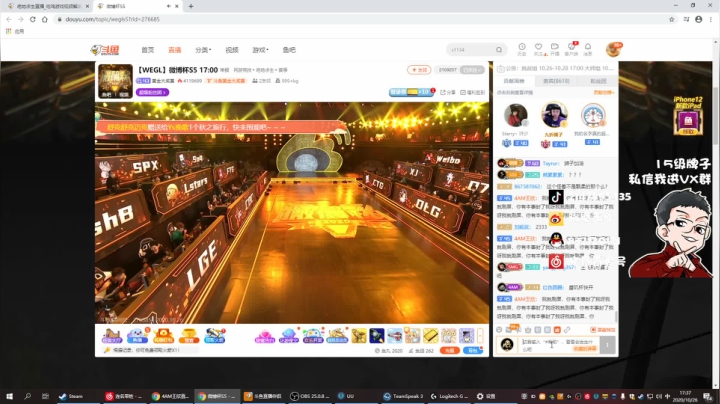720x404 pixels.
Task: Open the 视频 nav menu item
Action: point(232,50)
